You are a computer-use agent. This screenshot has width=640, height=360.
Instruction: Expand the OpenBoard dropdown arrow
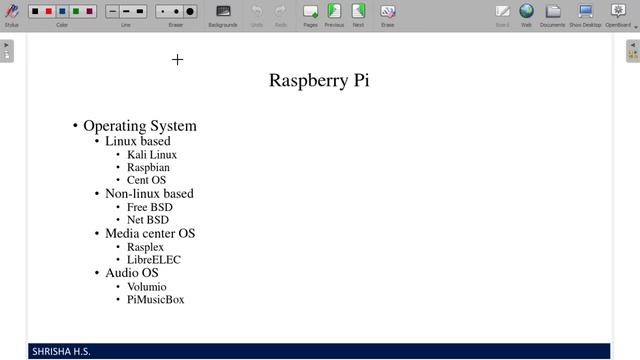coord(636,27)
